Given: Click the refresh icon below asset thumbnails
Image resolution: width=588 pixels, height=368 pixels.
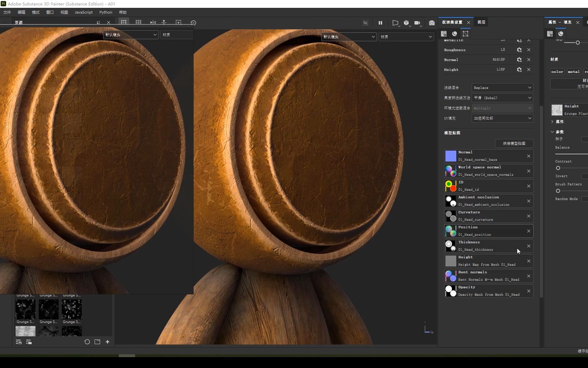Looking at the screenshot, I should (87, 342).
